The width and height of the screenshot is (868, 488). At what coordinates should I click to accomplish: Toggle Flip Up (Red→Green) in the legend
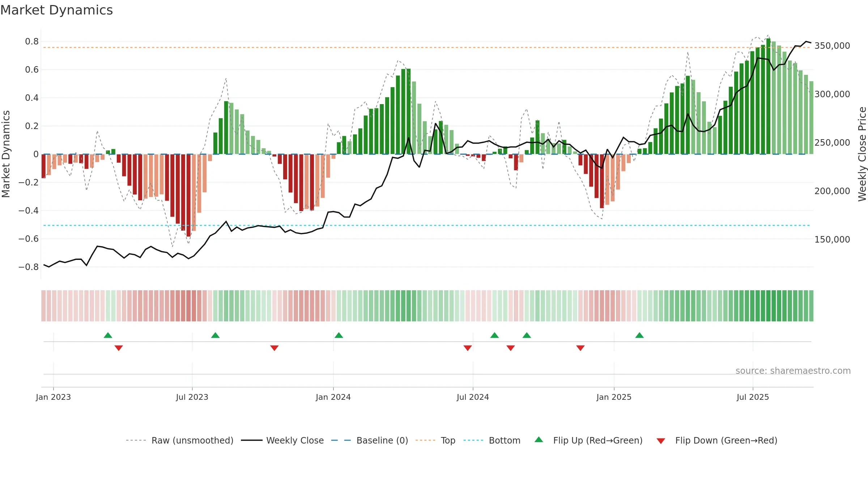[x=588, y=440]
